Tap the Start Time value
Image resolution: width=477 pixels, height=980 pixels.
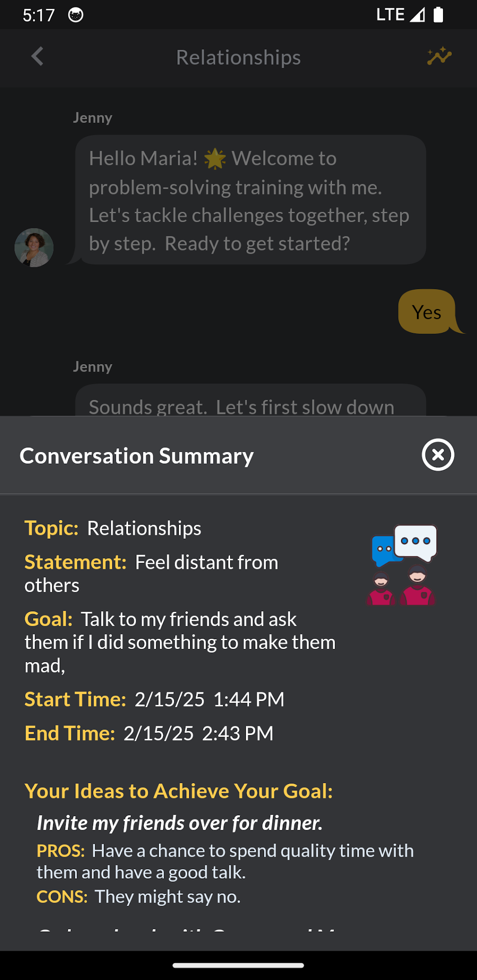(209, 699)
